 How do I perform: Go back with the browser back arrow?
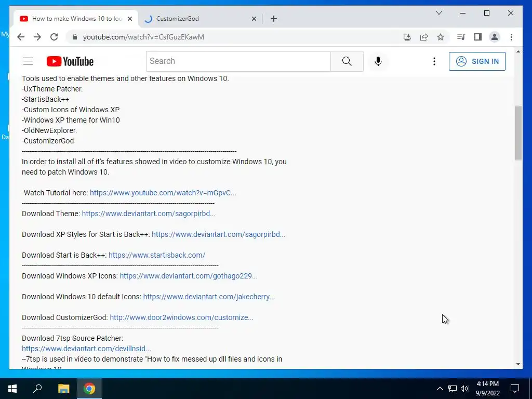[21, 37]
